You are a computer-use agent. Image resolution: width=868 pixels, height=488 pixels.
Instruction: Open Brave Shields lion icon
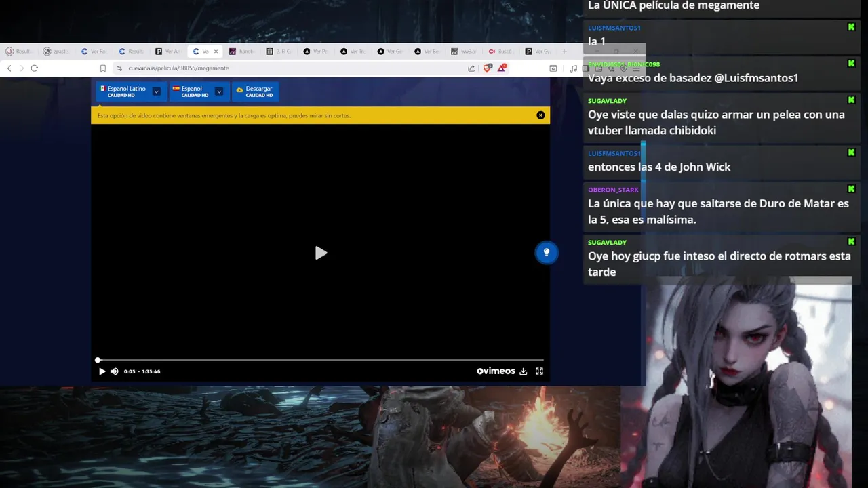click(x=487, y=68)
